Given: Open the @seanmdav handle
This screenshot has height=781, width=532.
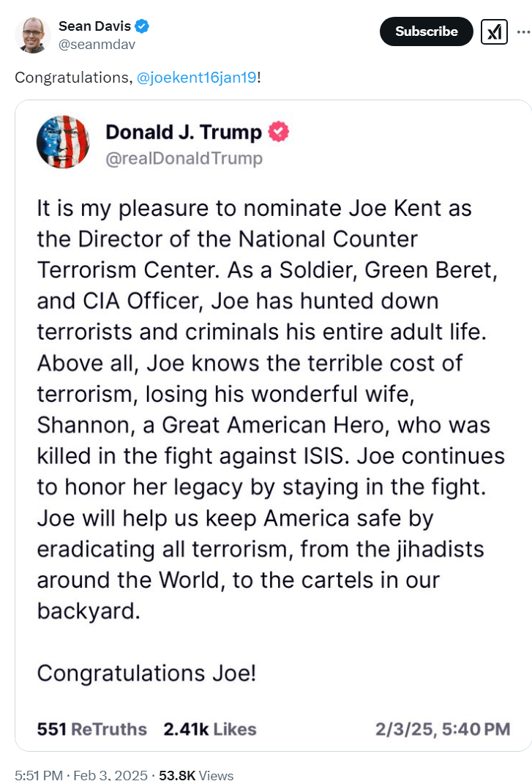Looking at the screenshot, I should click(x=97, y=45).
